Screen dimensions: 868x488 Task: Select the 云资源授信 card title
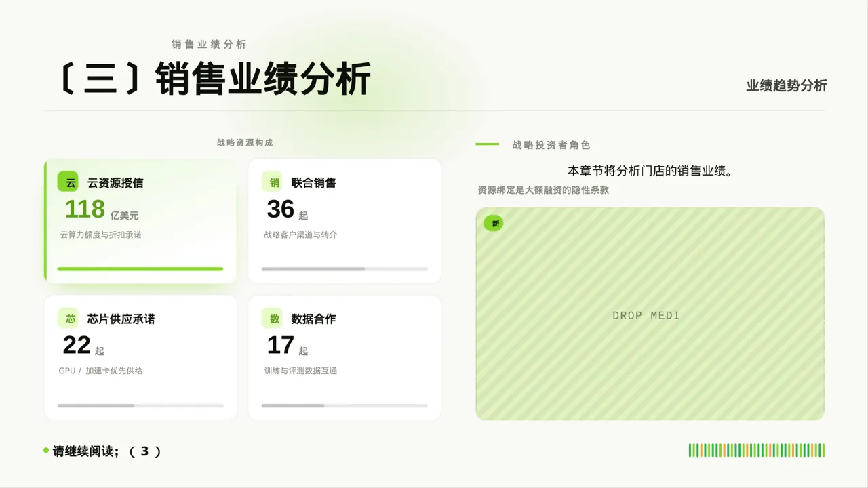[x=115, y=183]
